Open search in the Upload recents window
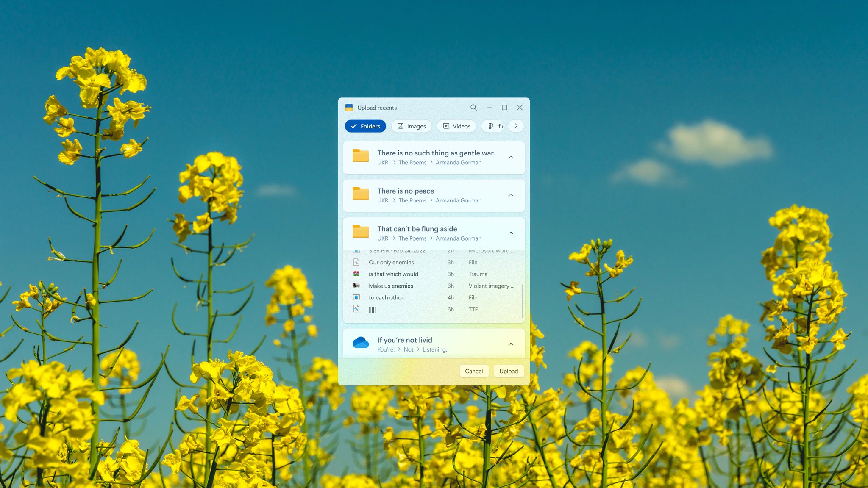This screenshot has width=868, height=488. [x=473, y=108]
